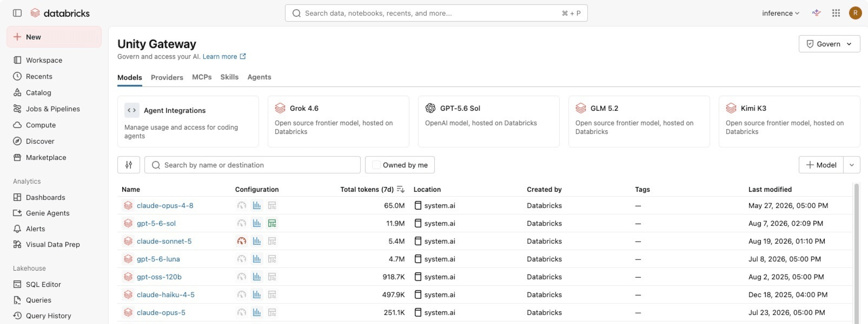Select the GLM 5.2 model card
The image size is (868, 324).
pos(639,121)
